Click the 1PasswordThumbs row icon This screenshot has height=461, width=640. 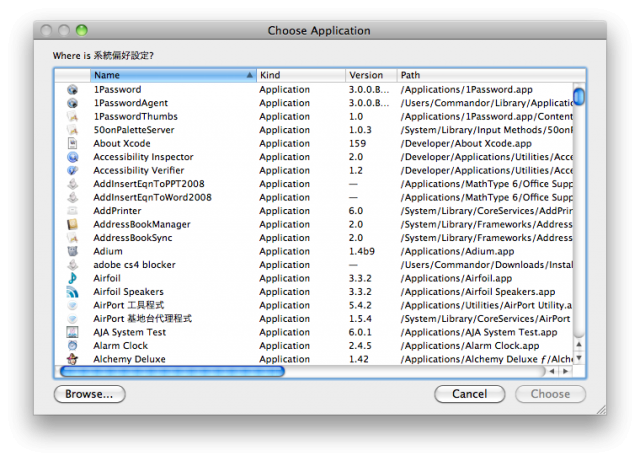pyautogui.click(x=73, y=116)
